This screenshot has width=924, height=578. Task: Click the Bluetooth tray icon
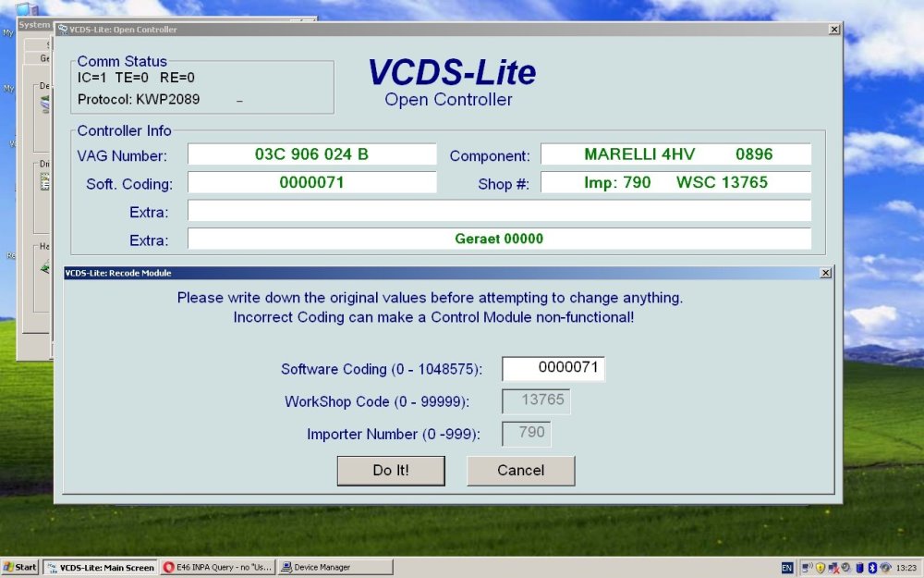pos(873,568)
